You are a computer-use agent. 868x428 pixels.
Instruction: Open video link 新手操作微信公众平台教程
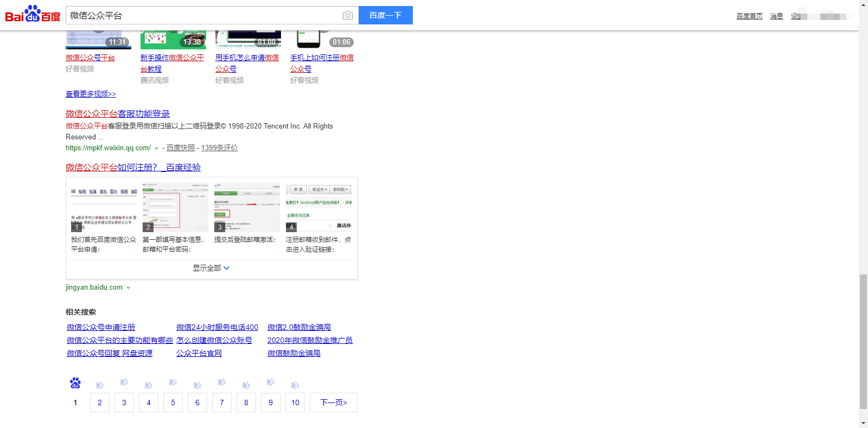point(172,63)
